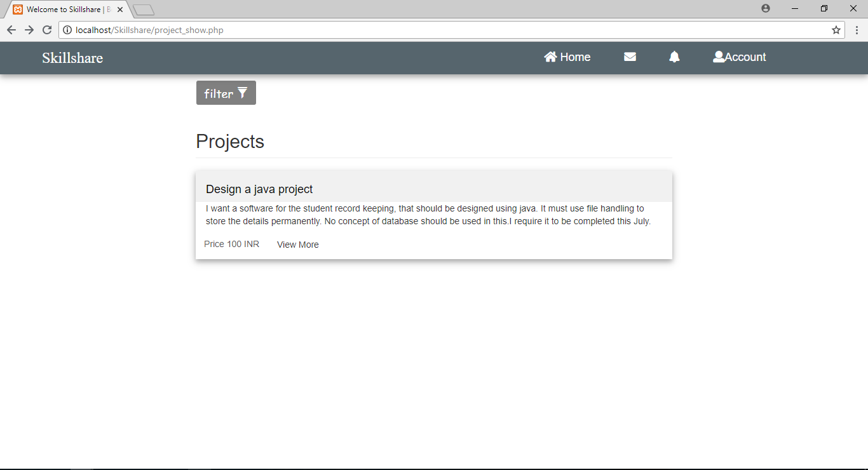Close the Welcome to Skillshare tab
Image resolution: width=868 pixels, height=470 pixels.
120,10
